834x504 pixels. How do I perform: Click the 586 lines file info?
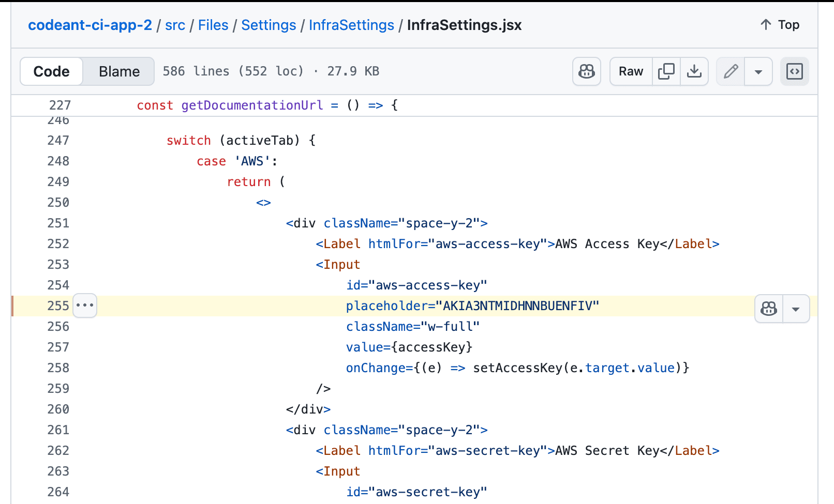pyautogui.click(x=271, y=71)
